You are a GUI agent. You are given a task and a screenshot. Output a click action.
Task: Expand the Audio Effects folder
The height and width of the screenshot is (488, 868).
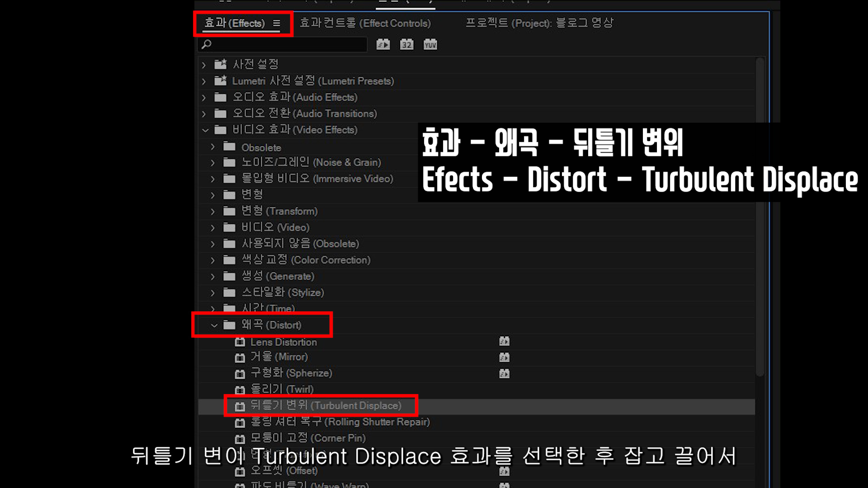tap(204, 98)
